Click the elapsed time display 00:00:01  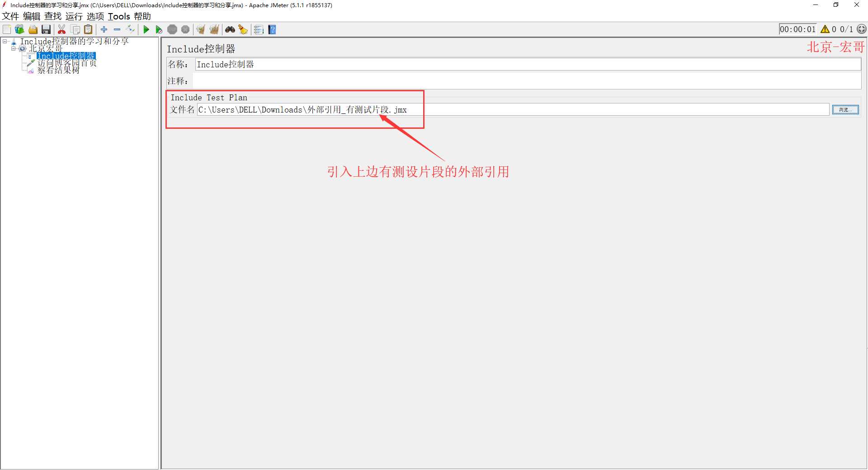point(798,29)
